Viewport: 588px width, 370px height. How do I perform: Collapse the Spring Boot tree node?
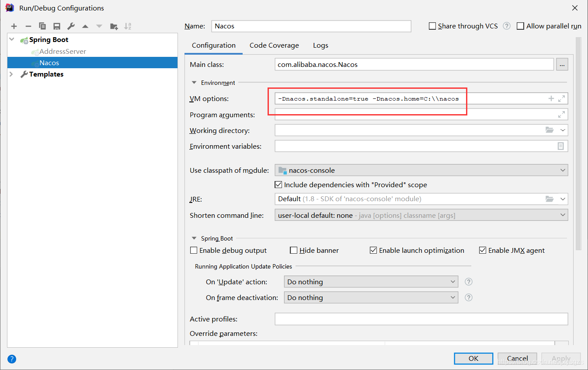click(x=12, y=40)
